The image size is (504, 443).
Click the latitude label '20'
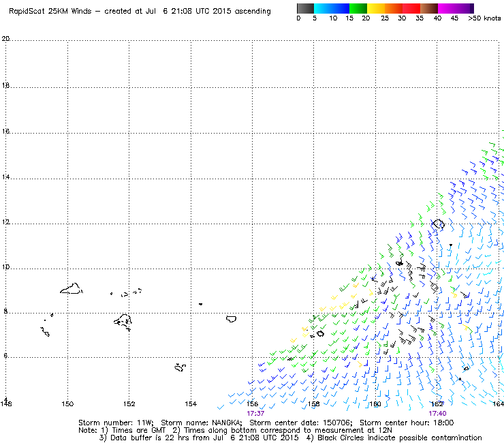tap(5, 39)
